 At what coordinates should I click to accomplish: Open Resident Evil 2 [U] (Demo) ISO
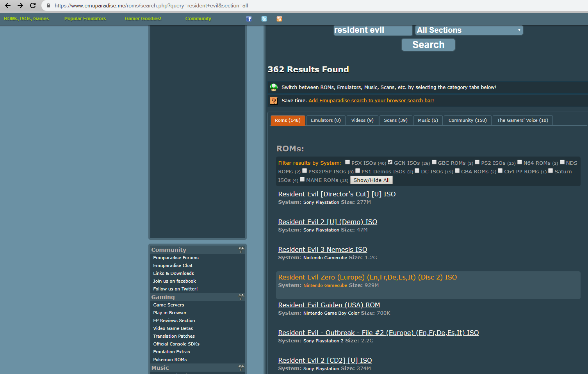pyautogui.click(x=328, y=222)
